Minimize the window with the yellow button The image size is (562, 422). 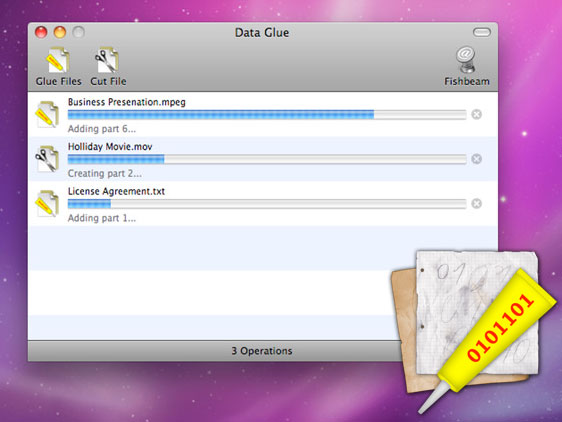[x=60, y=32]
